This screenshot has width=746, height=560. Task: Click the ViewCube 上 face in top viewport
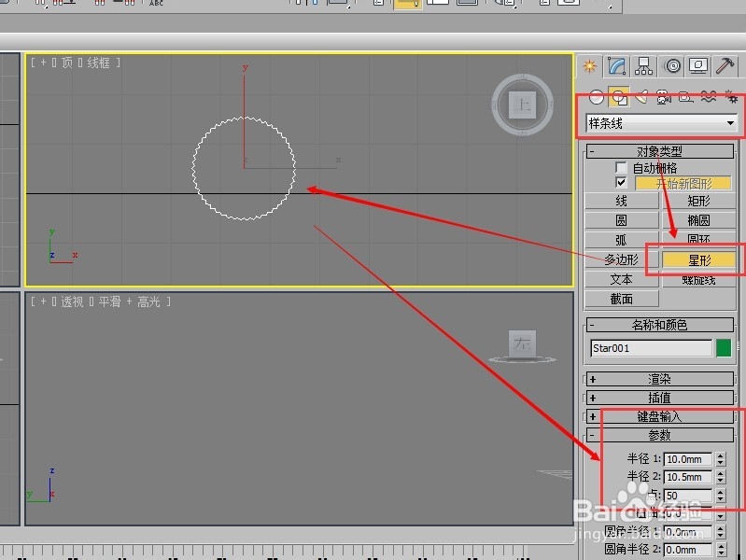coord(523,105)
